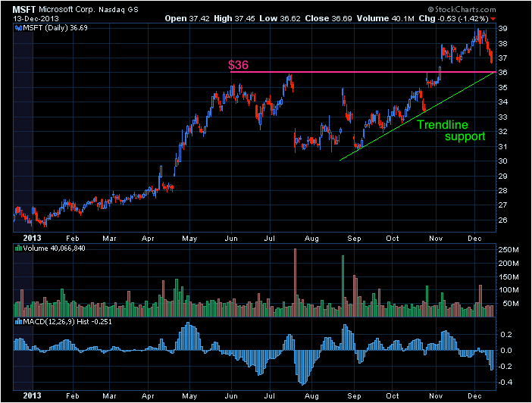Click the 35 price axis label

(x=502, y=88)
